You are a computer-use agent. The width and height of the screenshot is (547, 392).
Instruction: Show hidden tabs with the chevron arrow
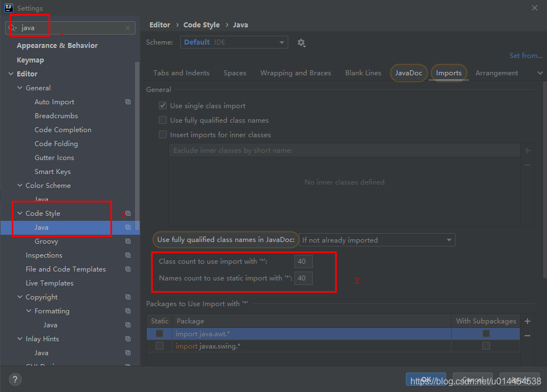540,73
